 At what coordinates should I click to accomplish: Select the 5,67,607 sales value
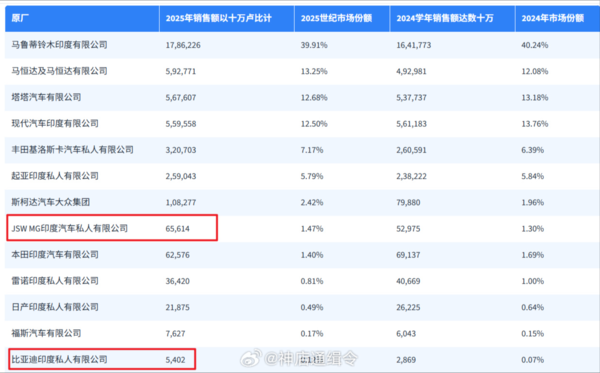pyautogui.click(x=181, y=98)
